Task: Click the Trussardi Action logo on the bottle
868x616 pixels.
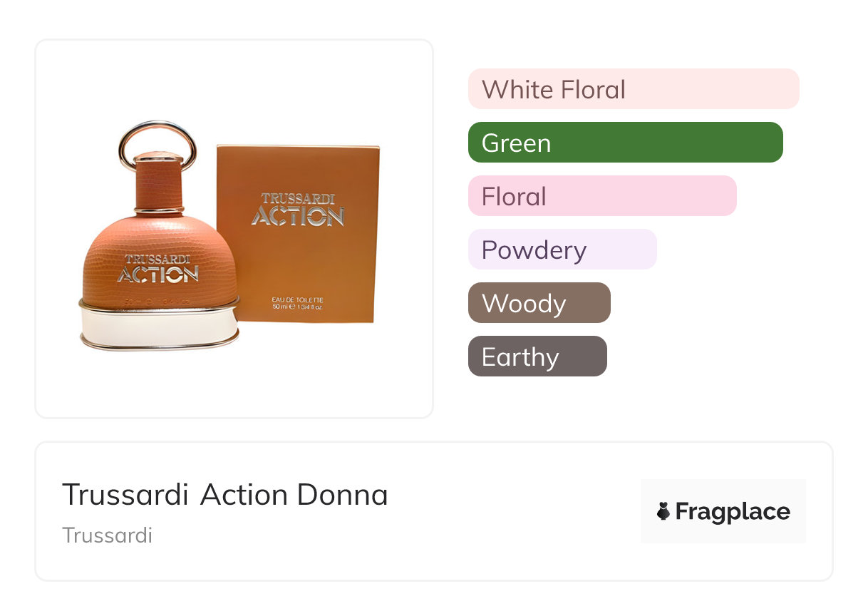Action: point(157,268)
